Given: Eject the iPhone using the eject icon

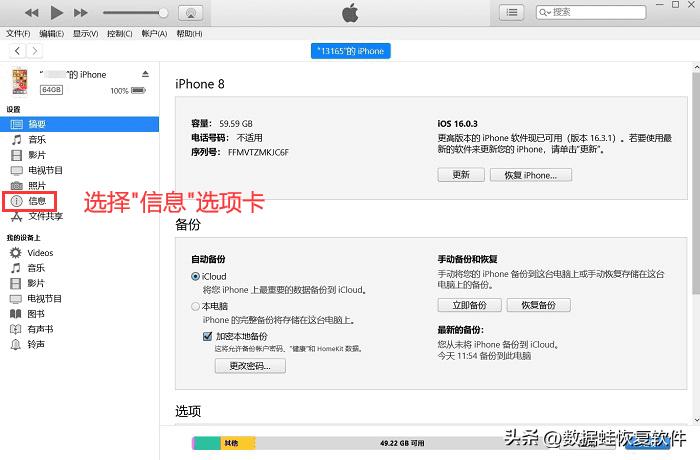Looking at the screenshot, I should tap(146, 74).
